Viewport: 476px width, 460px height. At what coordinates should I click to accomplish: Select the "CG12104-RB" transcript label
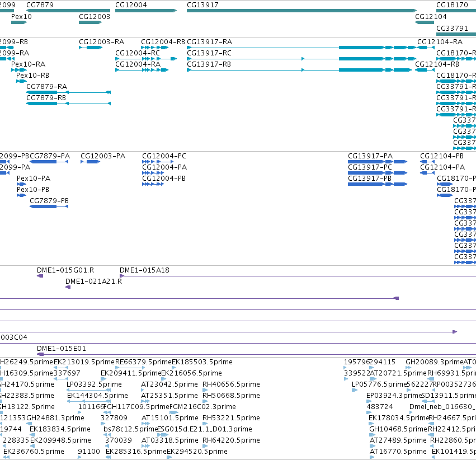pyautogui.click(x=437, y=64)
